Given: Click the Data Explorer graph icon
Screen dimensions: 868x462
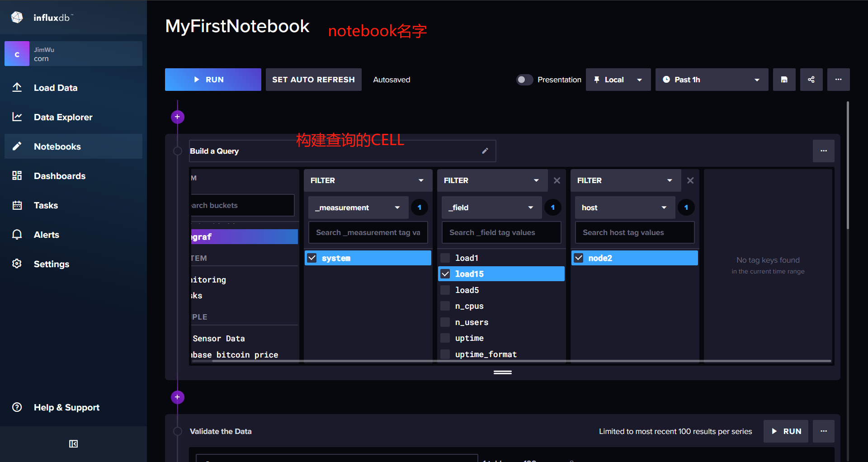Looking at the screenshot, I should [x=17, y=117].
